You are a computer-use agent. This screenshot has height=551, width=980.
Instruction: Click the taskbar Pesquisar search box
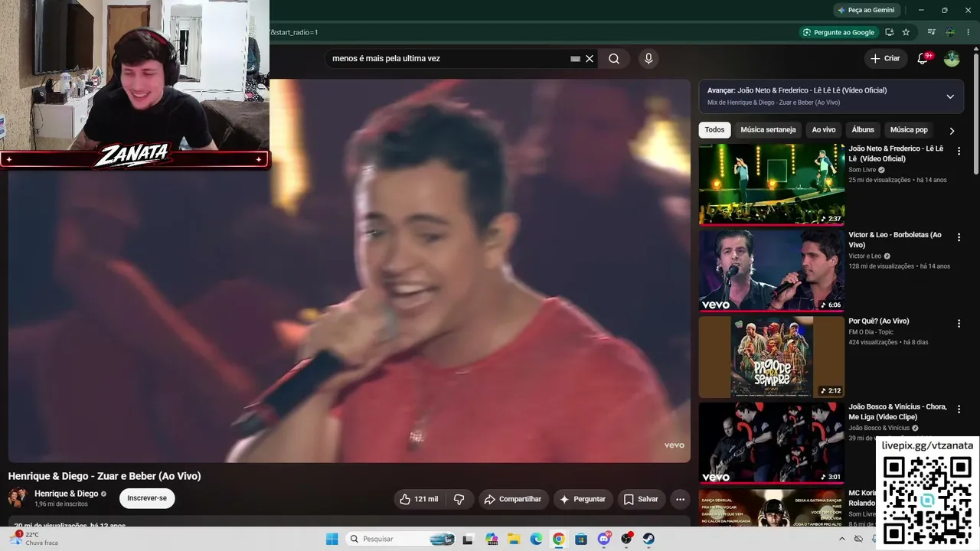400,539
